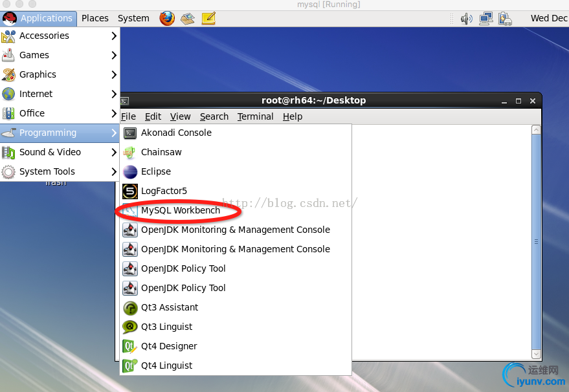Image resolution: width=569 pixels, height=392 pixels.
Task: Click the mail envelope panel icon
Action: point(188,19)
